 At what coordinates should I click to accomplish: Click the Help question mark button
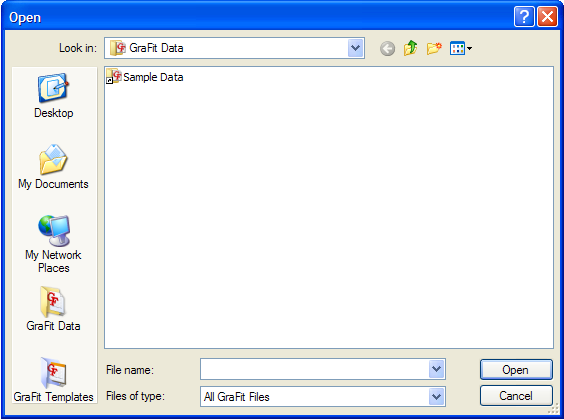tap(524, 17)
